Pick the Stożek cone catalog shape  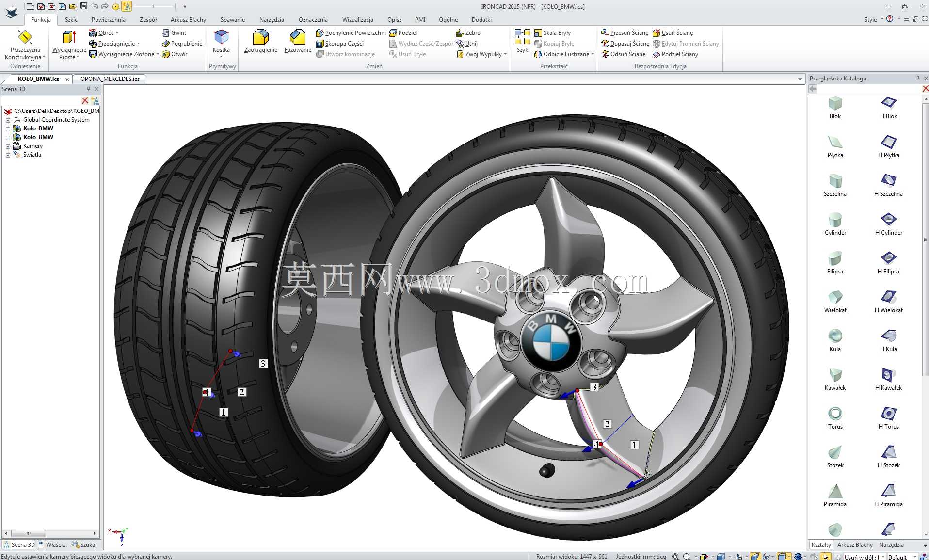[835, 457]
